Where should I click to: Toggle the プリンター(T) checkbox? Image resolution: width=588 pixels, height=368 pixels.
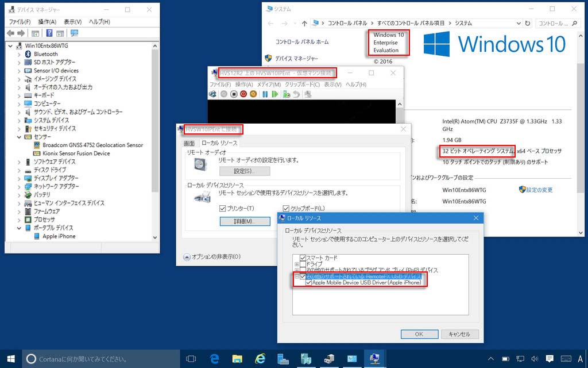222,208
